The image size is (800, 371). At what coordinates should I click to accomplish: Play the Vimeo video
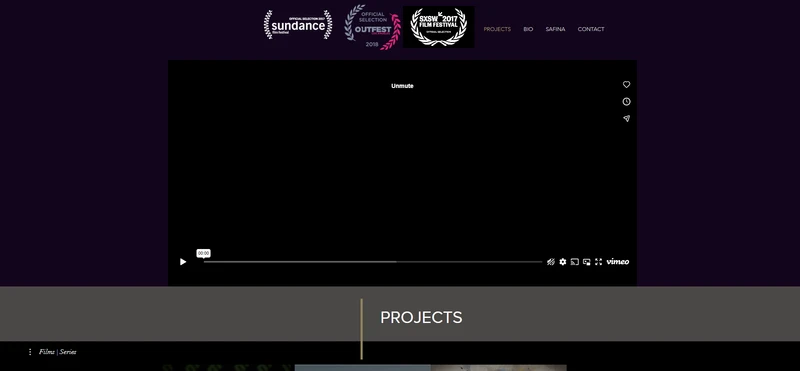pos(183,262)
